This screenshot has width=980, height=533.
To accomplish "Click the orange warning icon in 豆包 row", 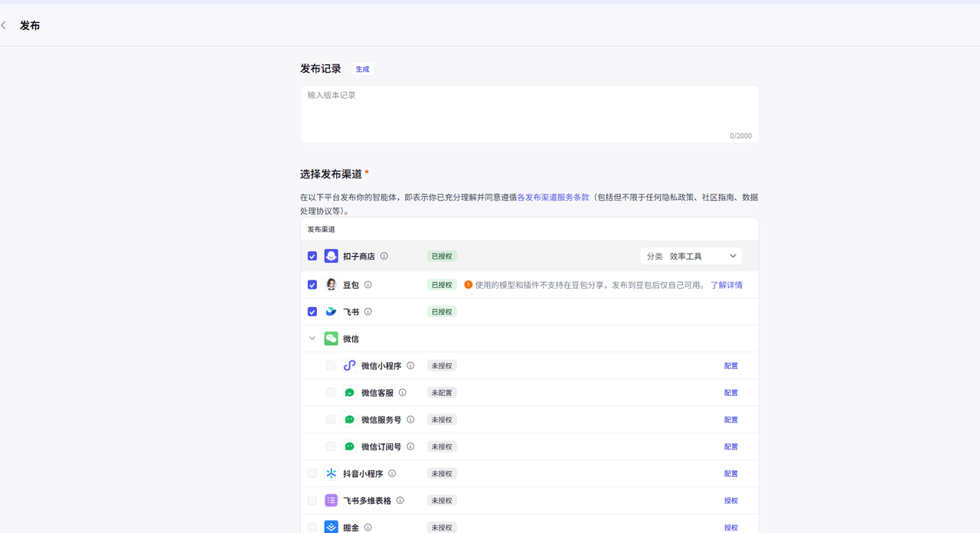I will tap(469, 284).
